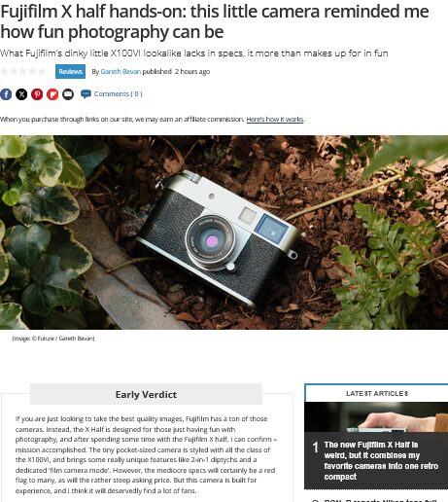
Task: Open latest article thumbnail image
Action: (x=376, y=417)
